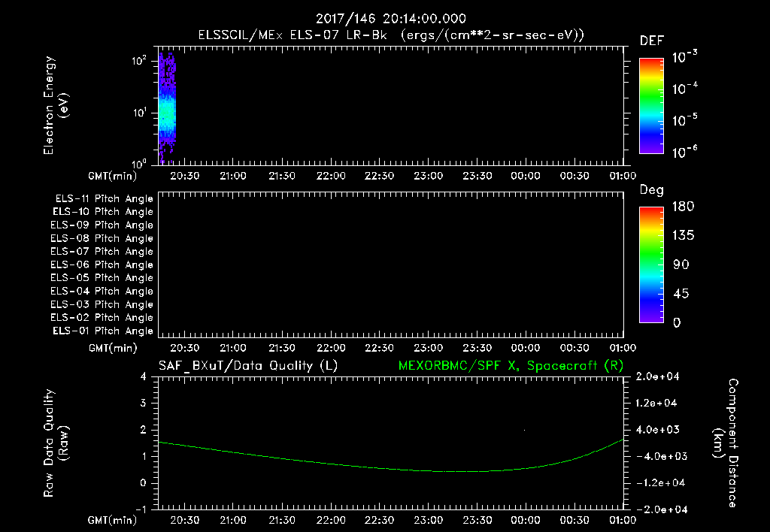Click the Raw Data Quality (Raw) axis label
770x532 pixels.
[56, 443]
